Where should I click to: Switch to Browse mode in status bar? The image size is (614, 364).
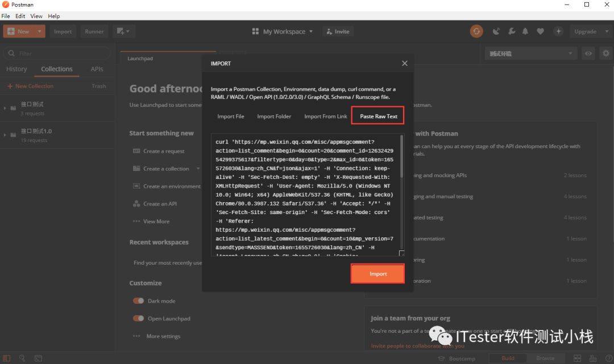pyautogui.click(x=545, y=358)
